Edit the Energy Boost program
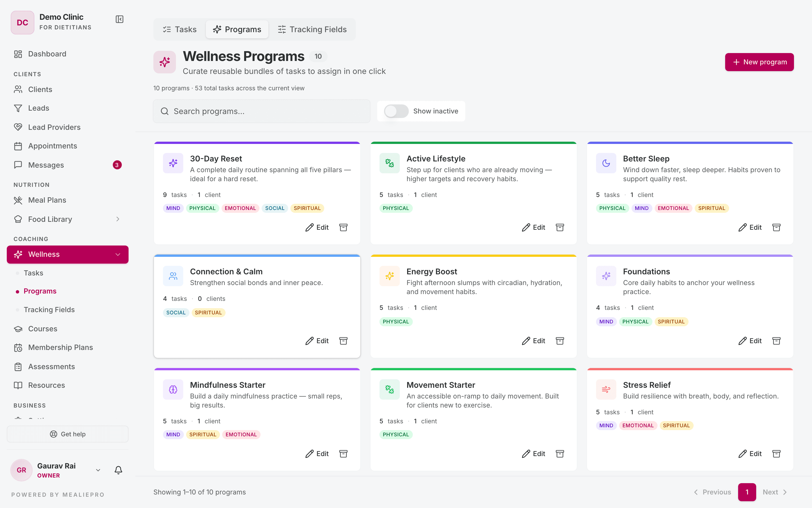This screenshot has width=812, height=508. click(x=533, y=341)
